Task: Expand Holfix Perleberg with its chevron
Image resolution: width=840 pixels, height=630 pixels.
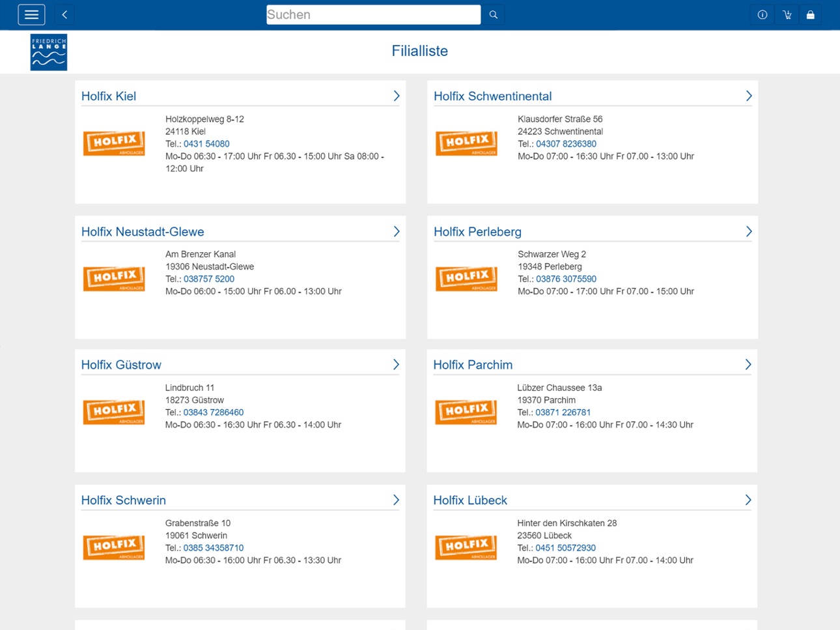Action: [749, 231]
